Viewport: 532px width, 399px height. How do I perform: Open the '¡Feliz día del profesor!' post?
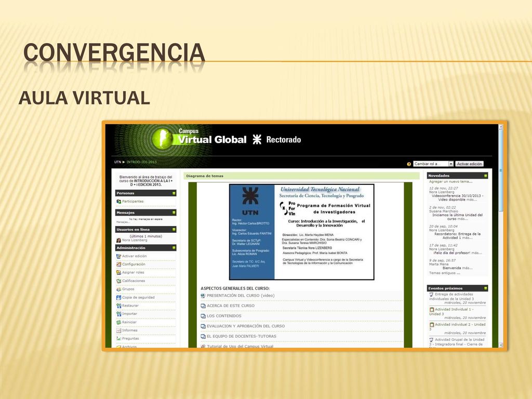click(451, 253)
